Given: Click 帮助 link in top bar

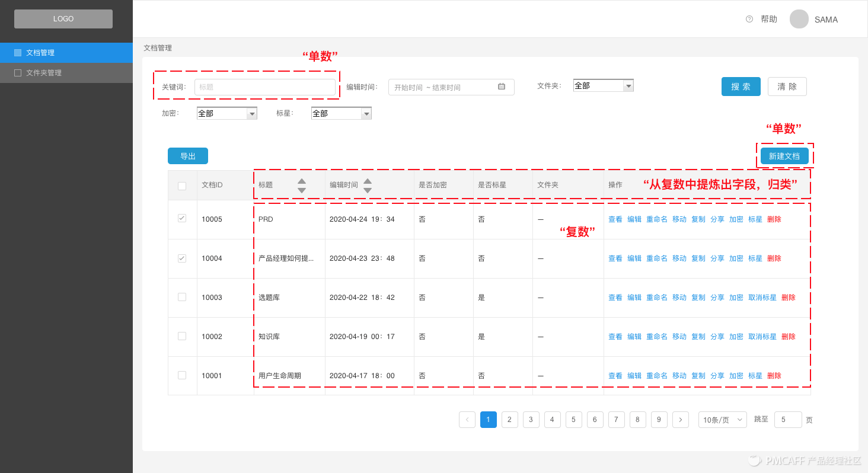Looking at the screenshot, I should pos(769,19).
